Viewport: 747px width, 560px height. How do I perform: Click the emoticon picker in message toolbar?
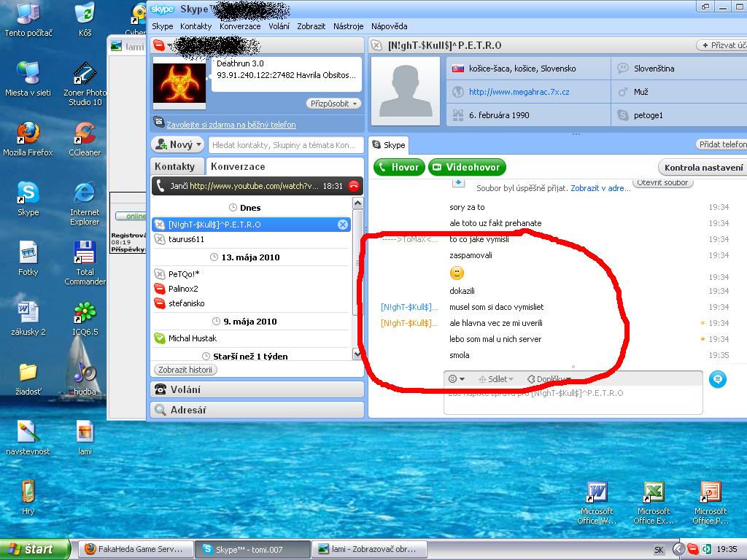point(457,379)
